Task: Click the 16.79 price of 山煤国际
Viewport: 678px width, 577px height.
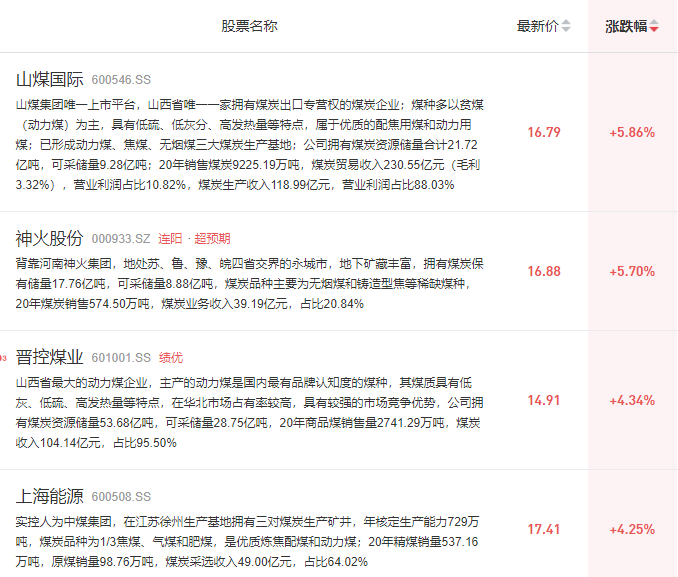Action: (x=544, y=132)
